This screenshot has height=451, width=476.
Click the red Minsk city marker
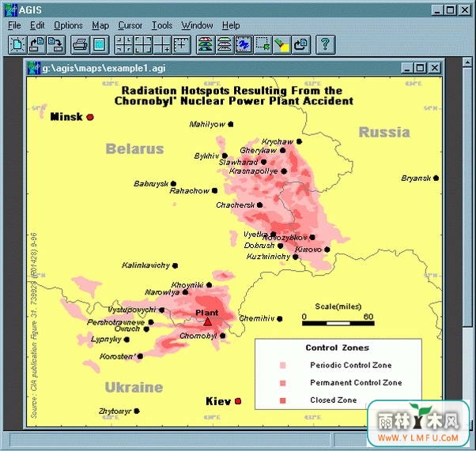point(90,117)
